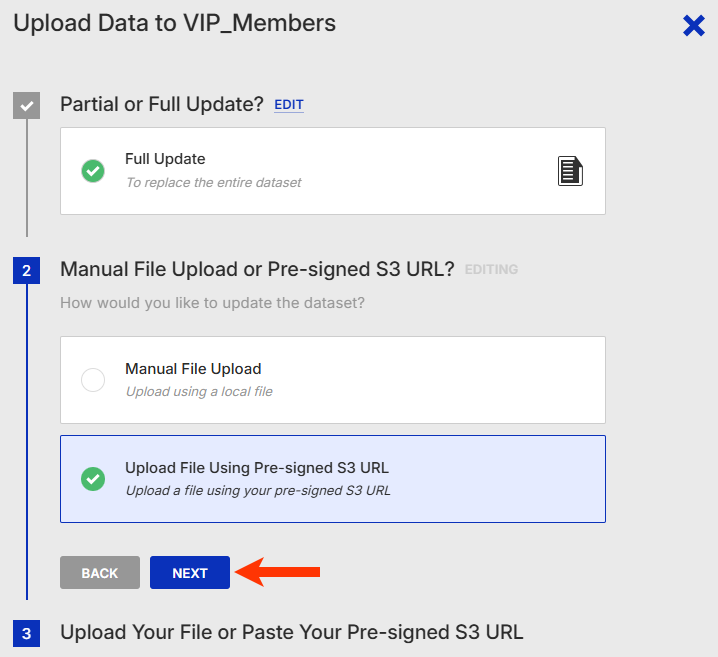Click the document icon in Full Update card
Viewport: 718px width, 657px height.
pos(570,171)
